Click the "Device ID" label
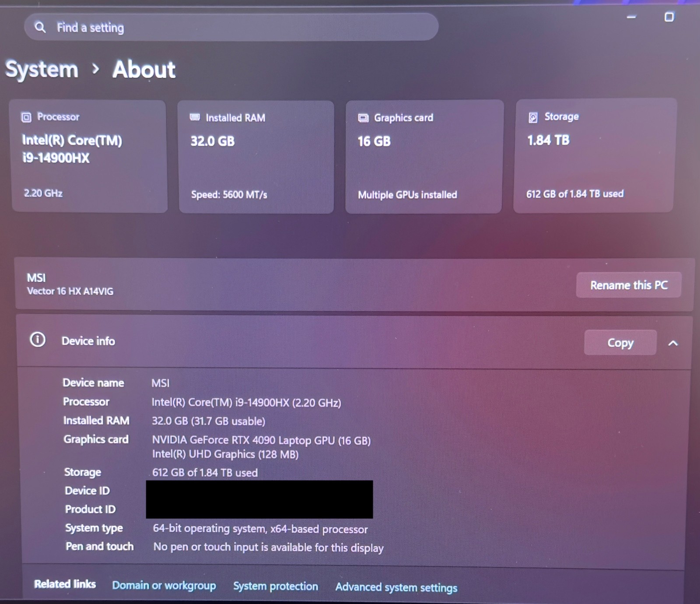 87,491
